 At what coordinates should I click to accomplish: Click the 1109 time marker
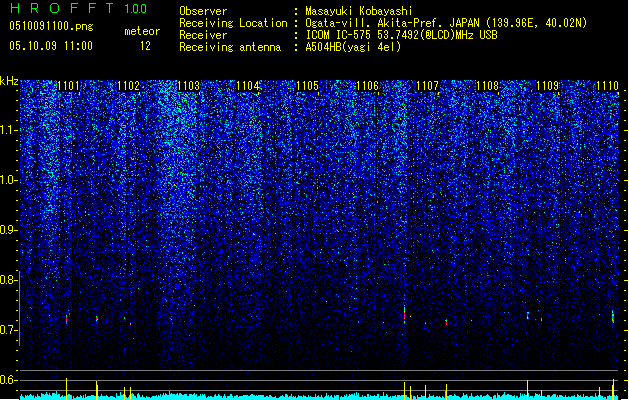click(548, 86)
